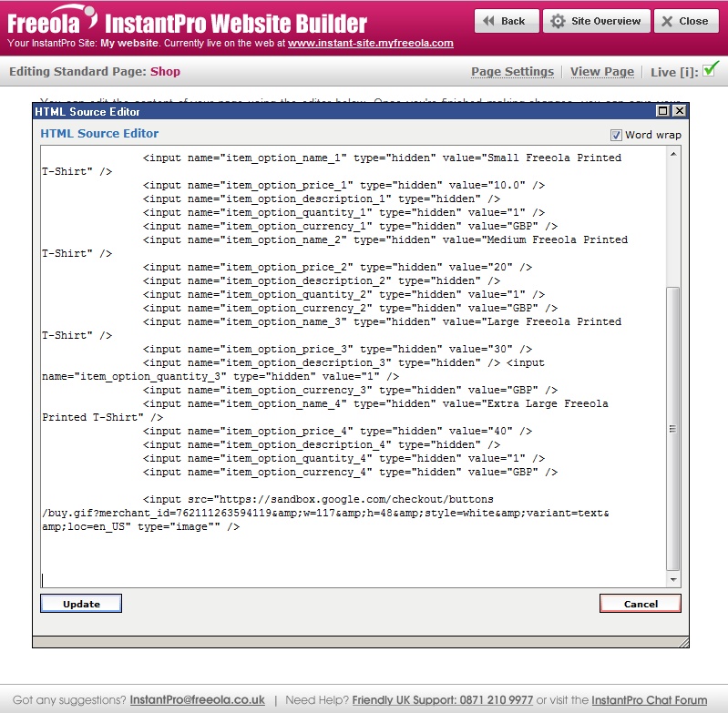Image resolution: width=728 pixels, height=713 pixels.
Task: Close the HTML Source Editor dialog
Action: click(x=679, y=111)
